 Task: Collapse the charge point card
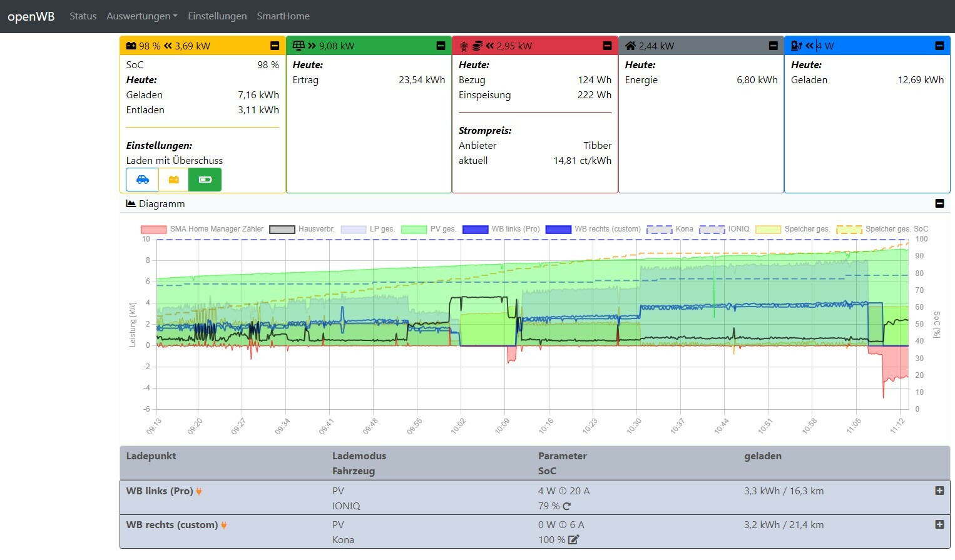click(939, 46)
